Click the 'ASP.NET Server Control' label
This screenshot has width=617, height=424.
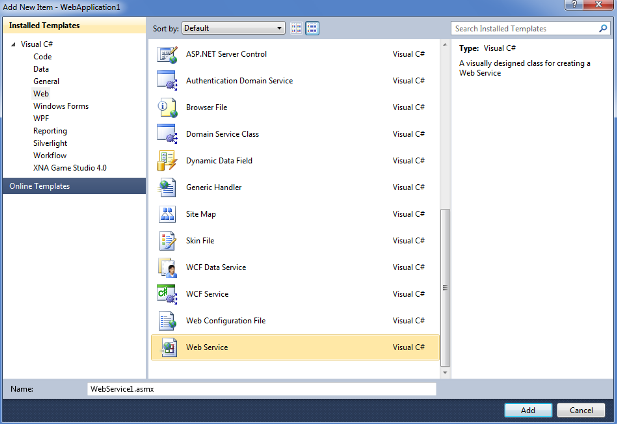(226, 54)
